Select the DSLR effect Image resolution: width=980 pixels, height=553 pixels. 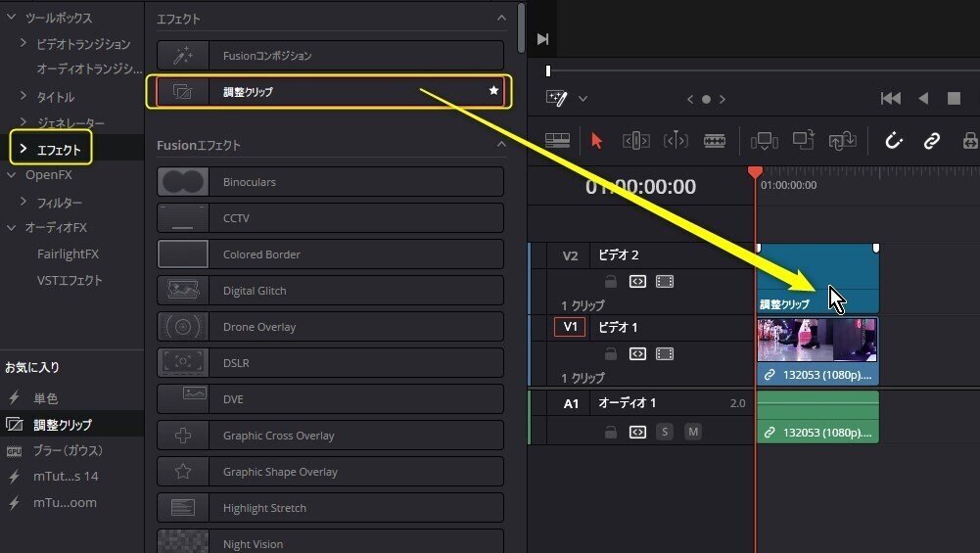(x=330, y=363)
